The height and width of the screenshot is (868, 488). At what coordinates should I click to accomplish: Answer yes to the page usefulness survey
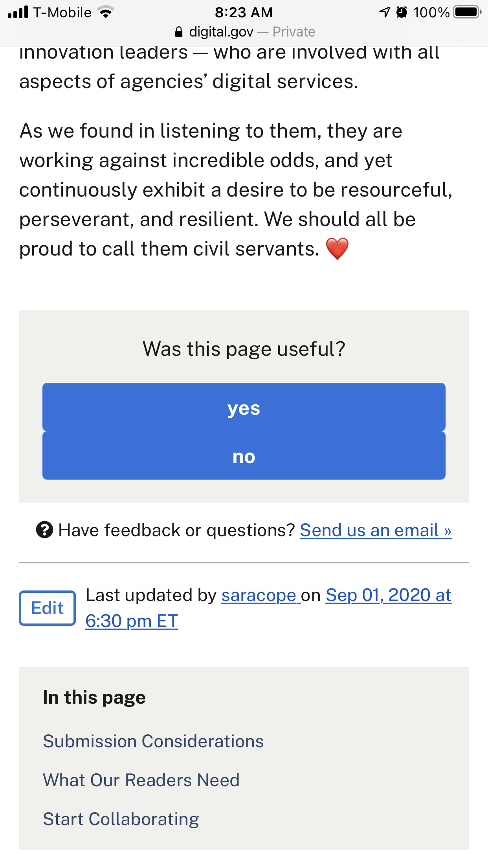(244, 408)
